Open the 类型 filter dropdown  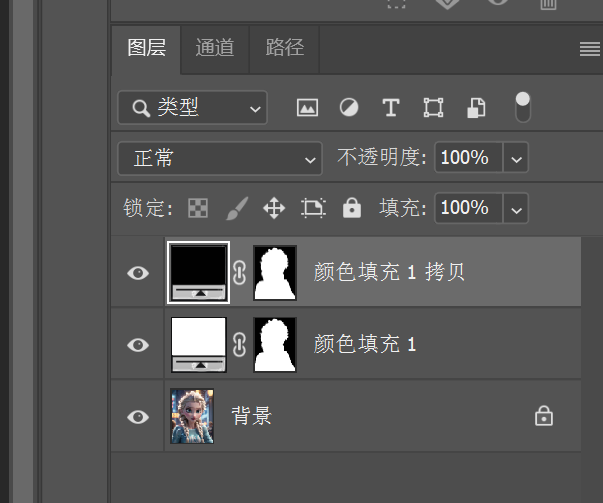[x=192, y=108]
